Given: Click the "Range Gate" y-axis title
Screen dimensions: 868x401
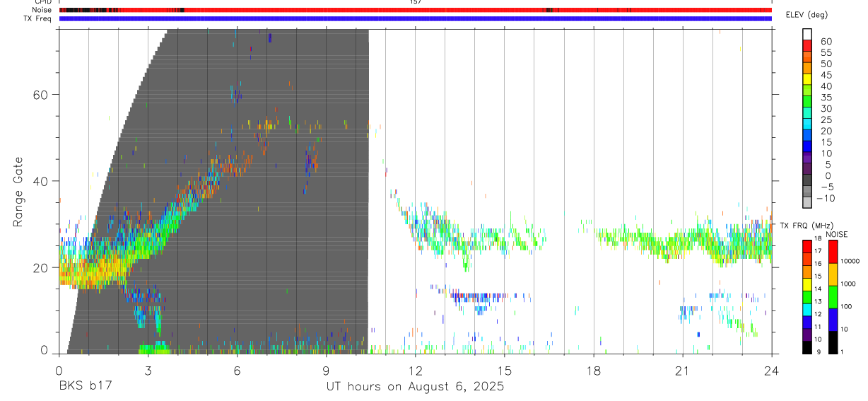Looking at the screenshot, I should point(18,191).
